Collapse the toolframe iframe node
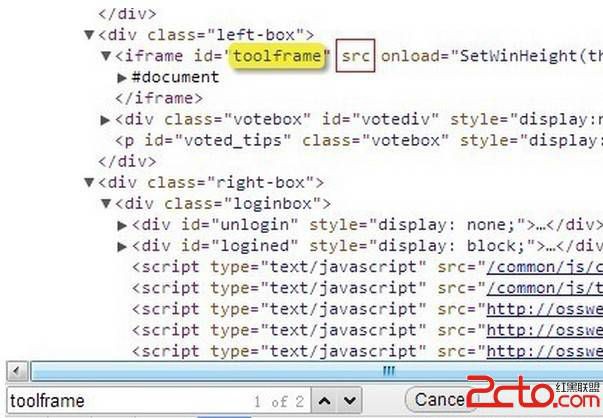603x418 pixels. pos(106,56)
